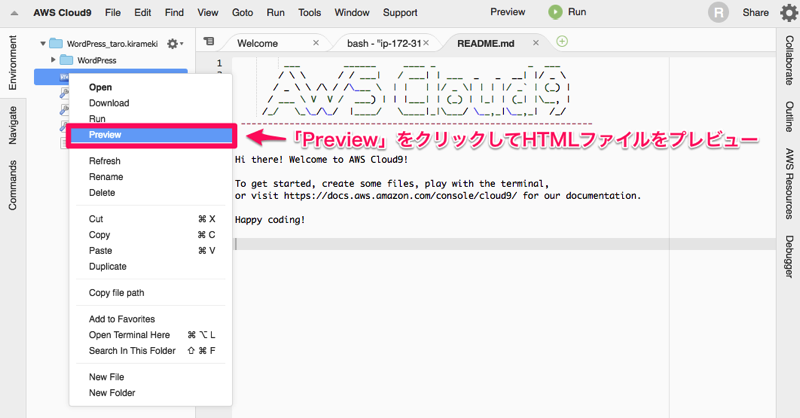The image size is (800, 418).
Task: Click the R user avatar
Action: coord(717,13)
